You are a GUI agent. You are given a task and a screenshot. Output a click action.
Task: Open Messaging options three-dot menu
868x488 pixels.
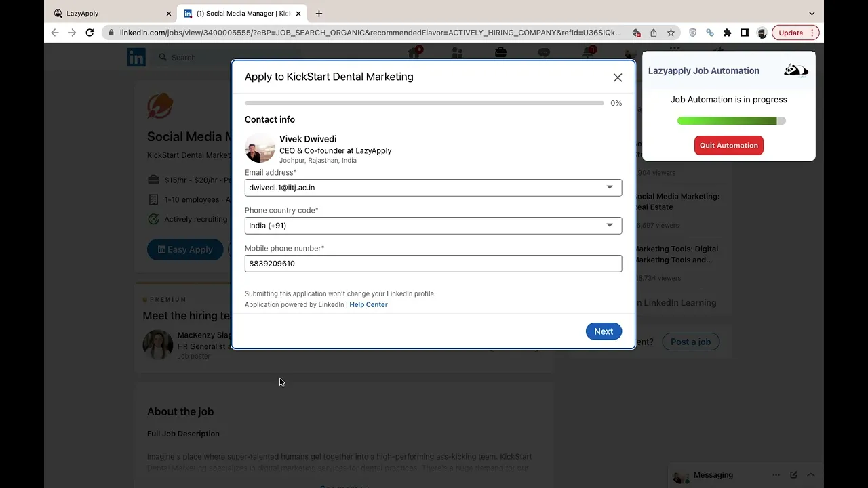[776, 475]
